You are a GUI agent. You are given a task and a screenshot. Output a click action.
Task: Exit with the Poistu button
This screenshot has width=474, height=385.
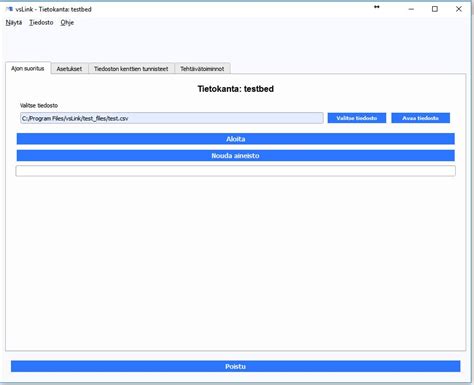[x=235, y=366]
